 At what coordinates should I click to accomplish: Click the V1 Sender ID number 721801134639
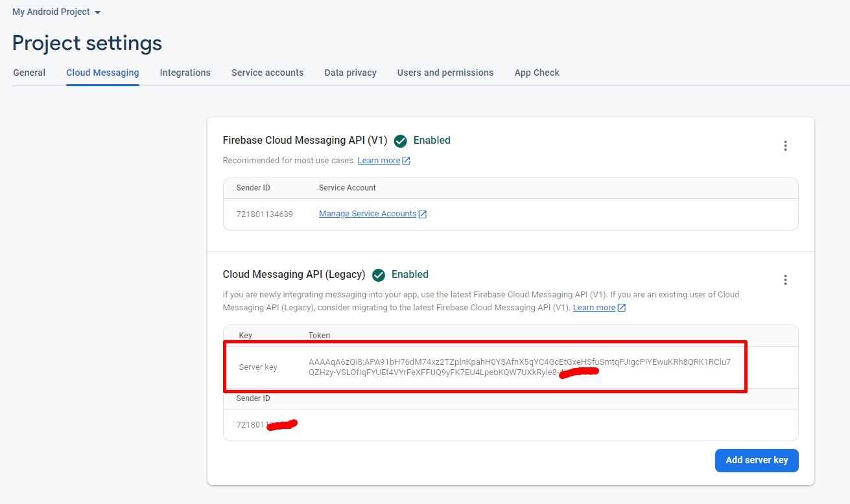coord(265,214)
